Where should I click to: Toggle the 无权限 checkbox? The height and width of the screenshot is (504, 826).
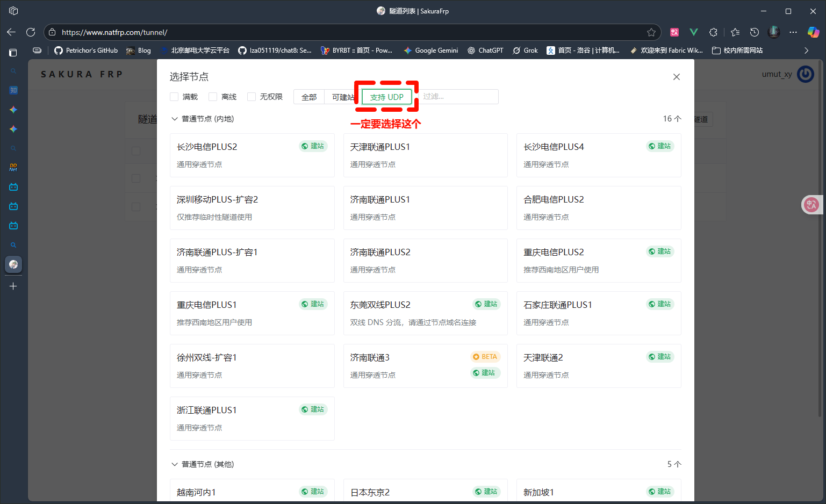point(252,96)
